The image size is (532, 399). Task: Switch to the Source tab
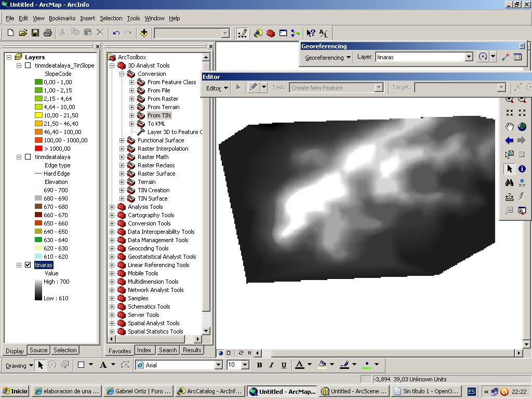click(x=38, y=350)
